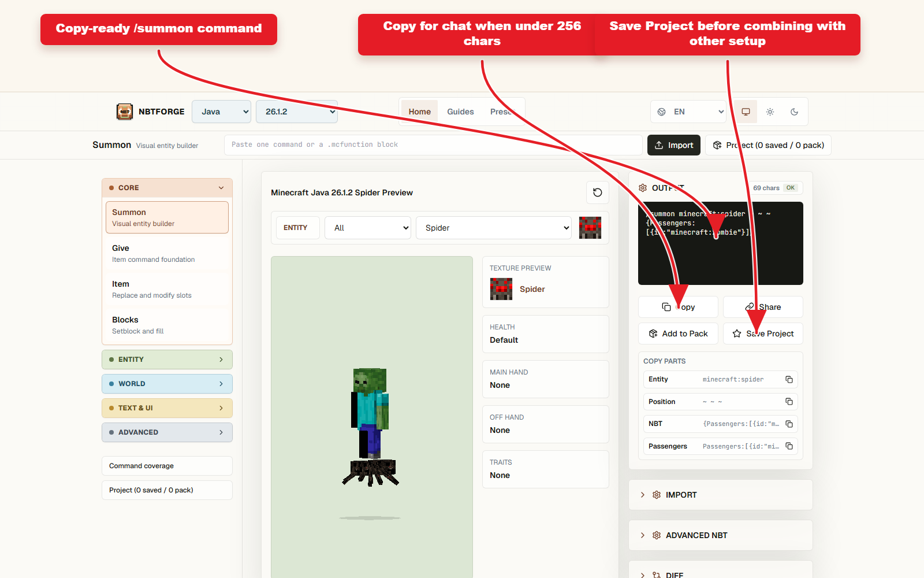Select Give item command foundation

pos(167,253)
